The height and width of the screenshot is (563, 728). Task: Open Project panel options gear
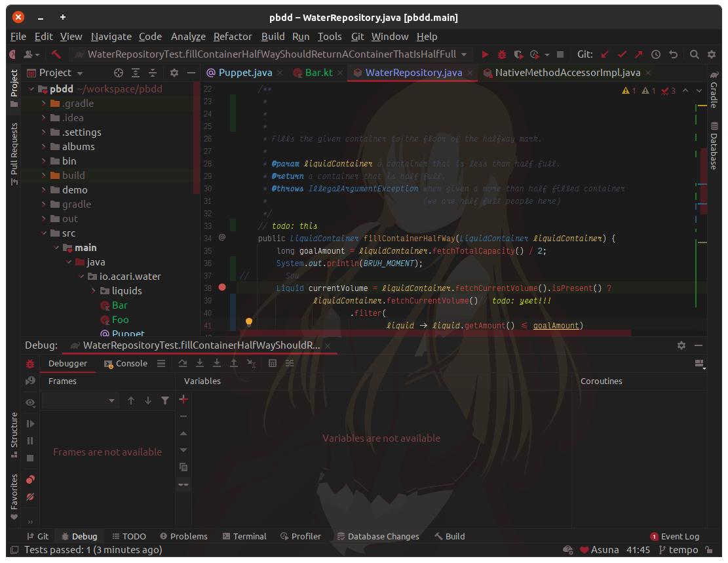pyautogui.click(x=174, y=73)
